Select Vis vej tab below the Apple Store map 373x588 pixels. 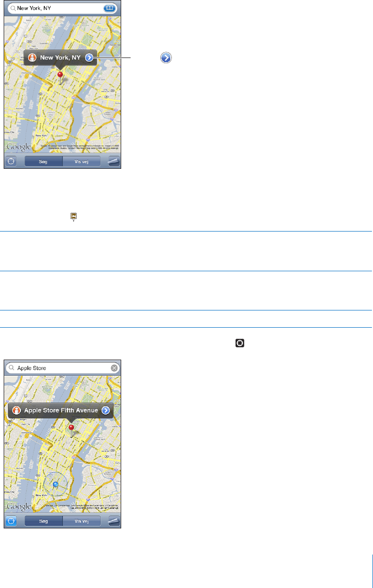tap(81, 521)
